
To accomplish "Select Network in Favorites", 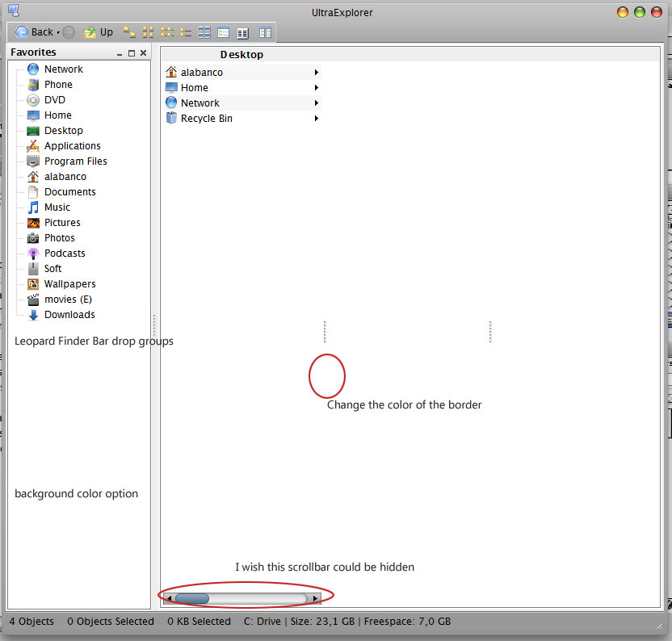I will [64, 69].
